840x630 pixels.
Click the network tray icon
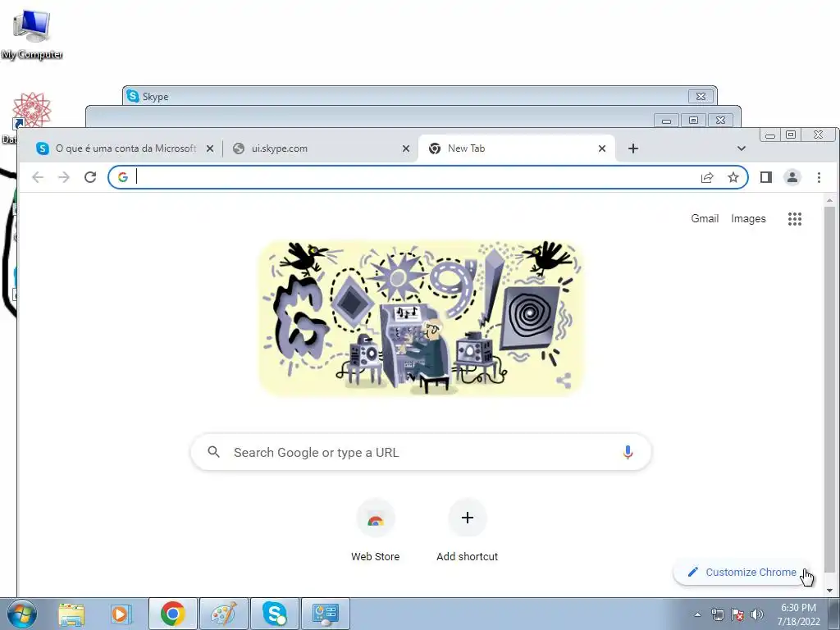717,614
